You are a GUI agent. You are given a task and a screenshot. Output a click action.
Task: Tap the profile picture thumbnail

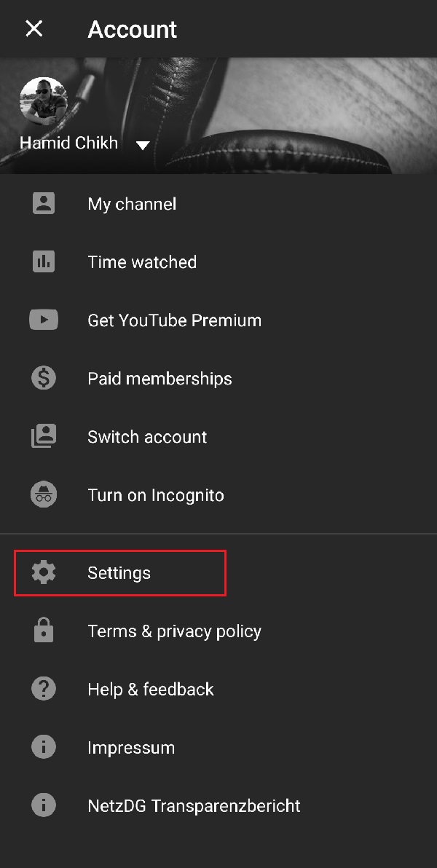coord(43,100)
